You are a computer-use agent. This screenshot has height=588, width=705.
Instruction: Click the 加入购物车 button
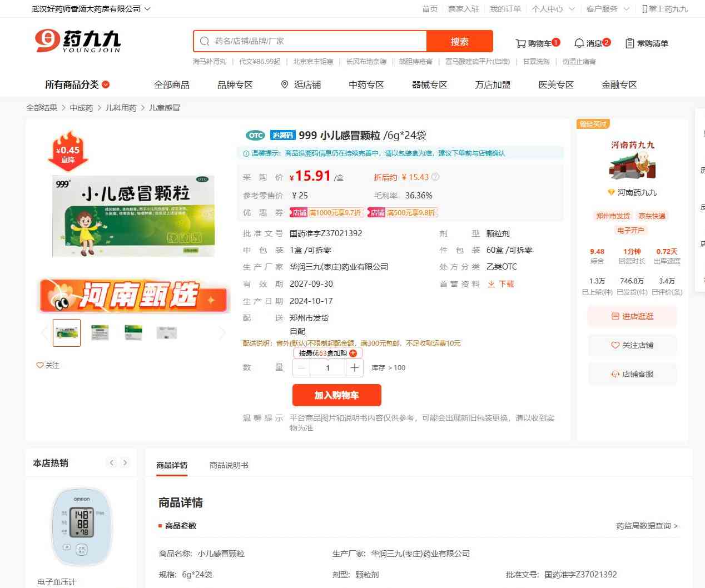coord(336,395)
